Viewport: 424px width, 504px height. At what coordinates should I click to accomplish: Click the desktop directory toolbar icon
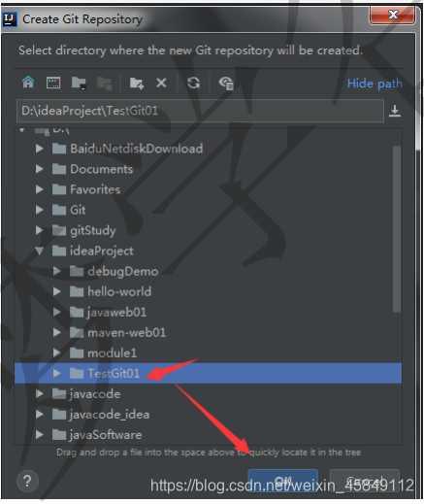coord(53,83)
